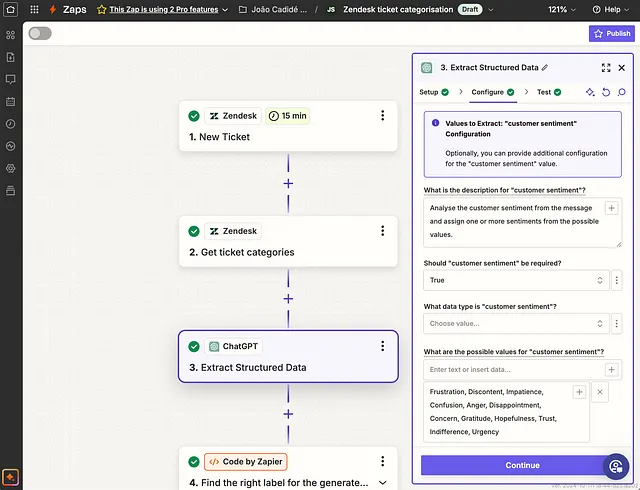640x490 pixels.
Task: Open menu for Get ticket categories step
Action: pyautogui.click(x=382, y=231)
